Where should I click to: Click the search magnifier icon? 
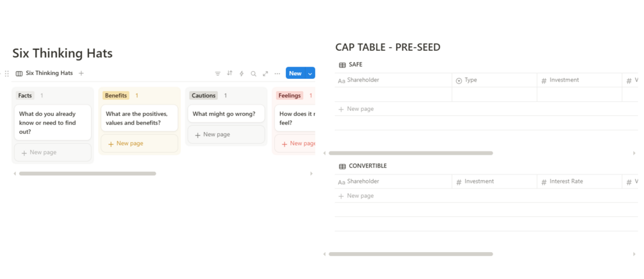[x=253, y=74]
